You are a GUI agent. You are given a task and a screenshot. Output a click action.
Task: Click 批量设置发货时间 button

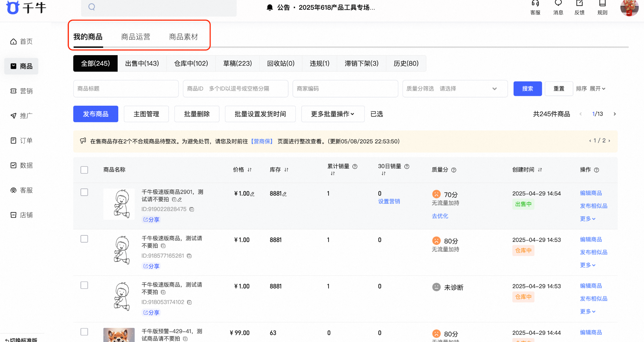(260, 114)
